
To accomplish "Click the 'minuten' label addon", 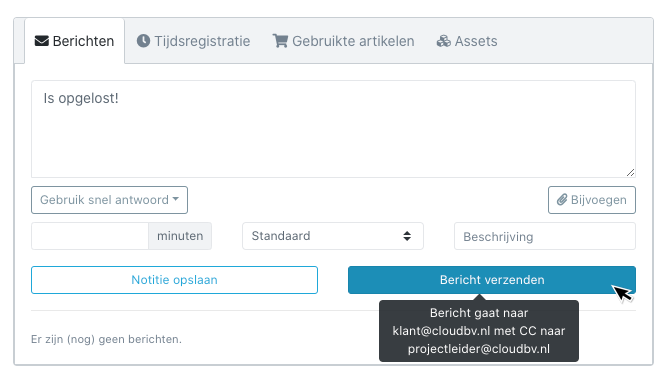I will coord(180,236).
